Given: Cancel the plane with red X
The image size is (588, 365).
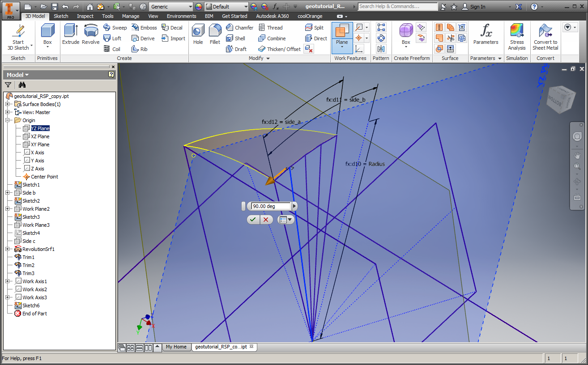Looking at the screenshot, I should [x=266, y=220].
